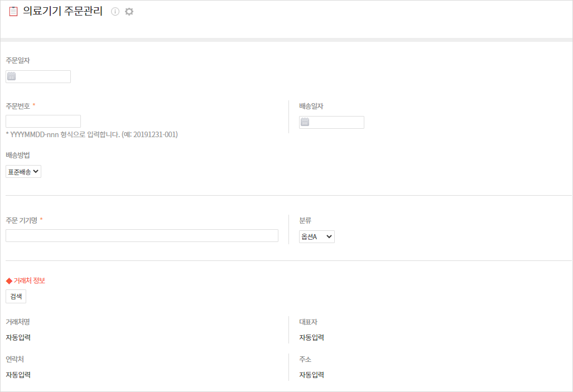Click the YYYYMMDD-nnn format hint text

click(x=92, y=134)
